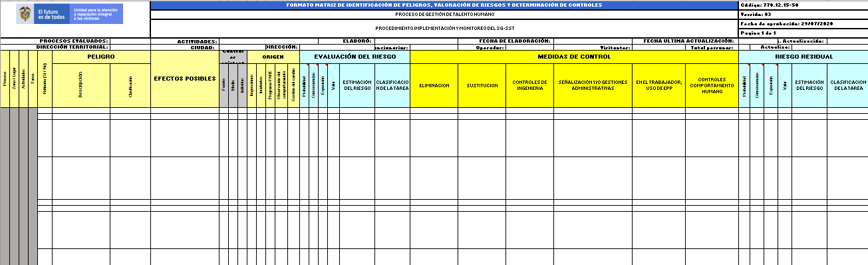Select the FORMATO MATRIZ title bar cell
The image size is (868, 265).
(444, 5)
